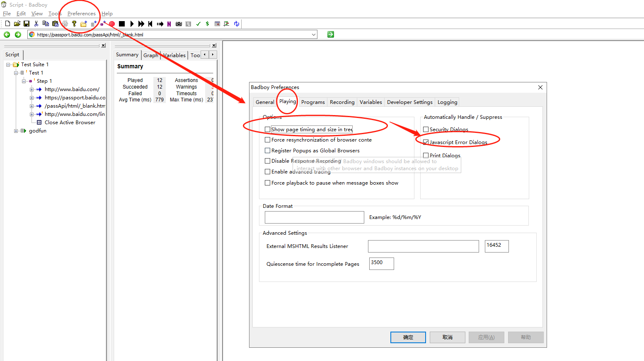
Task: Cancel the dialog with the 取消 button
Action: pos(448,337)
